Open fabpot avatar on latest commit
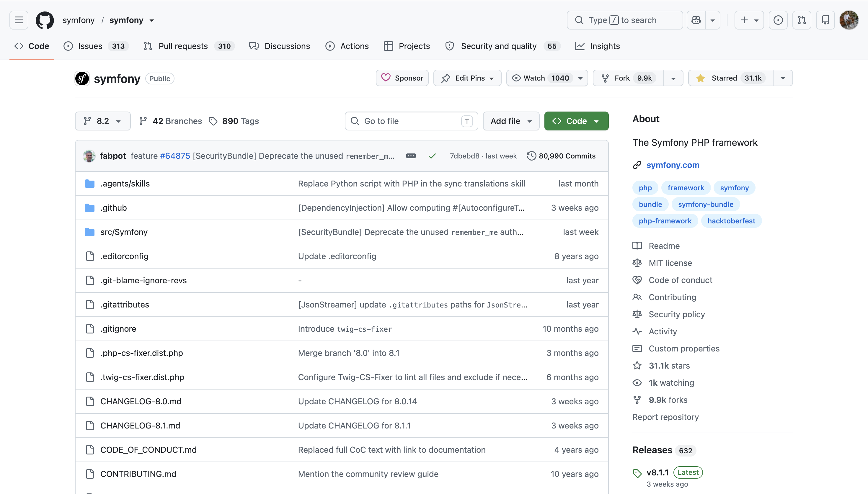Screen dimensions: 868x494 coord(89,156)
